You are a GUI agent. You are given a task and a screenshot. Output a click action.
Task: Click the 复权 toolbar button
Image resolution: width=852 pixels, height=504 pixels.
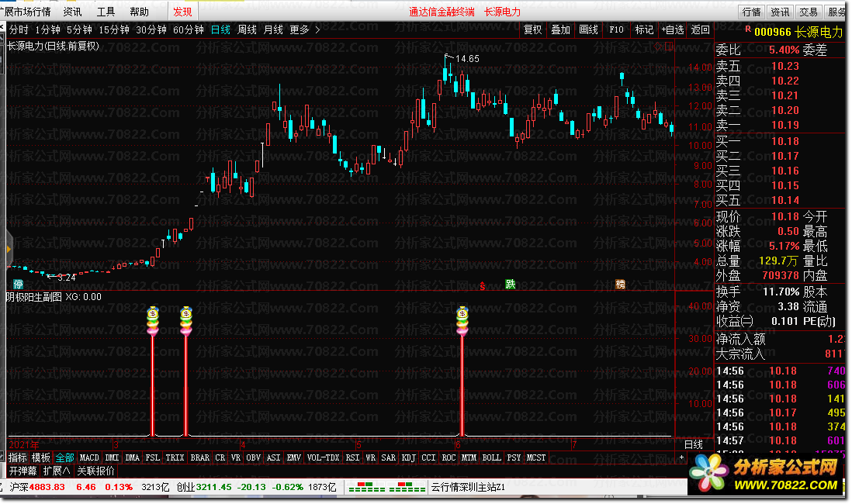coord(532,30)
